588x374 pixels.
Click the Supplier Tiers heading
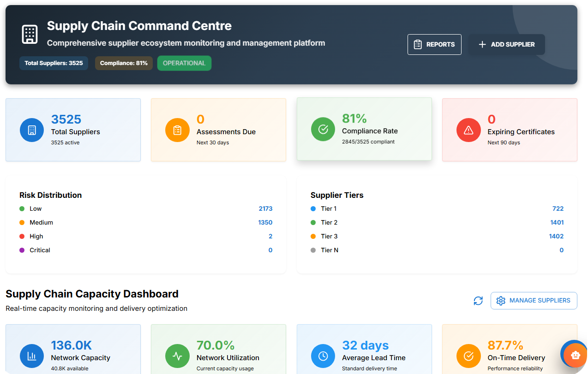337,195
